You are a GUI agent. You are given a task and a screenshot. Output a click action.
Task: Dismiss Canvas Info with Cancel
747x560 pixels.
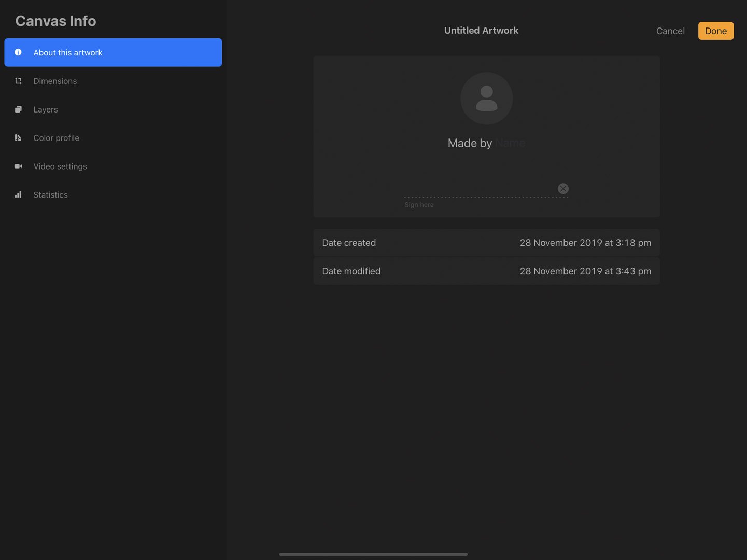pos(670,31)
